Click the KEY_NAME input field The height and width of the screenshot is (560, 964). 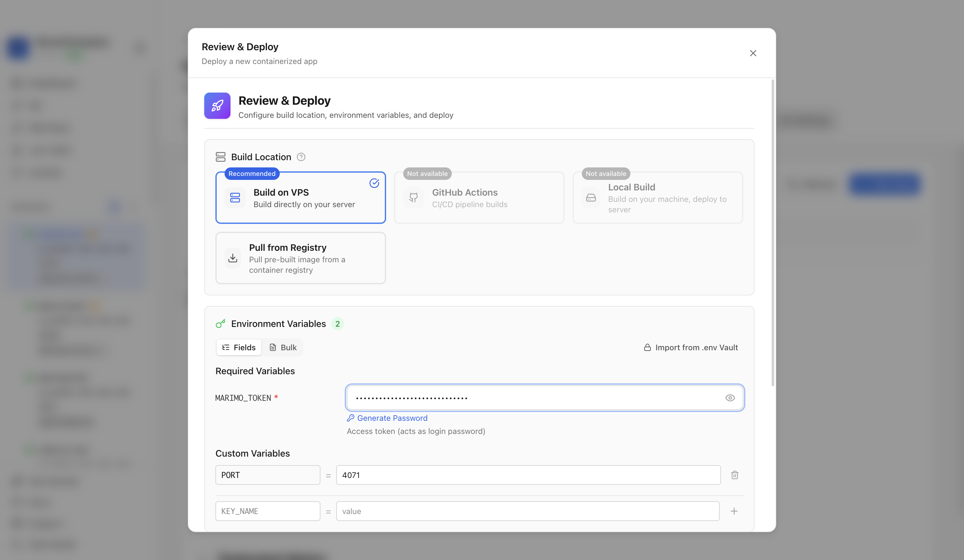(268, 511)
